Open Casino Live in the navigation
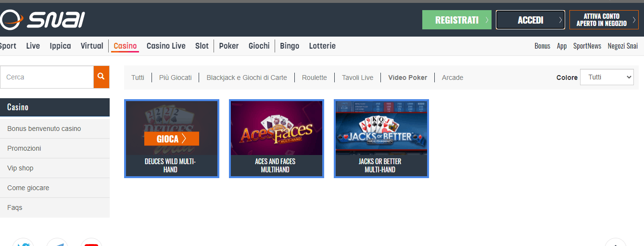 pos(166,46)
